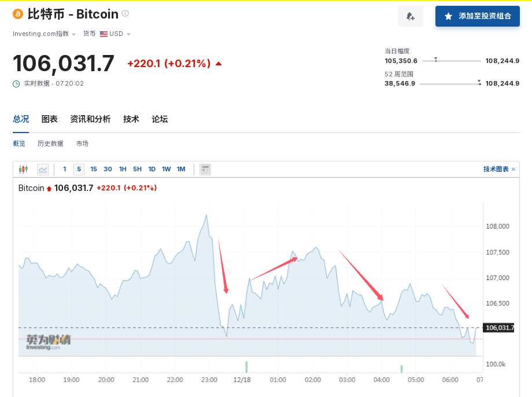Click the 添加至投资组合 button
The height and width of the screenshot is (397, 532).
(478, 16)
